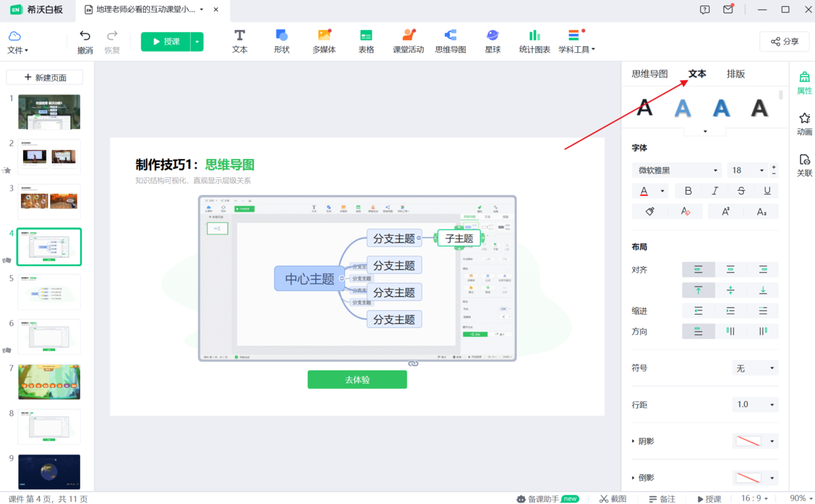The height and width of the screenshot is (504, 815).
Task: Open the 16:9 aspect ratio menu
Action: (x=755, y=499)
